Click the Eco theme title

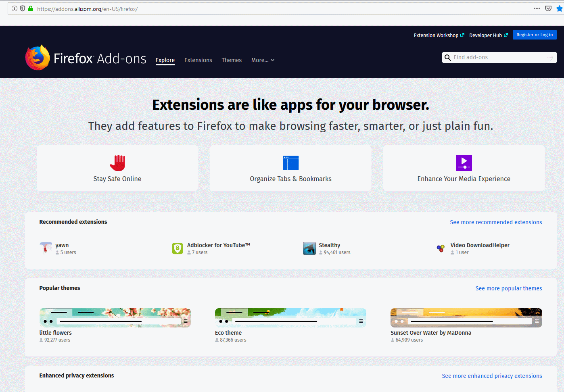228,333
